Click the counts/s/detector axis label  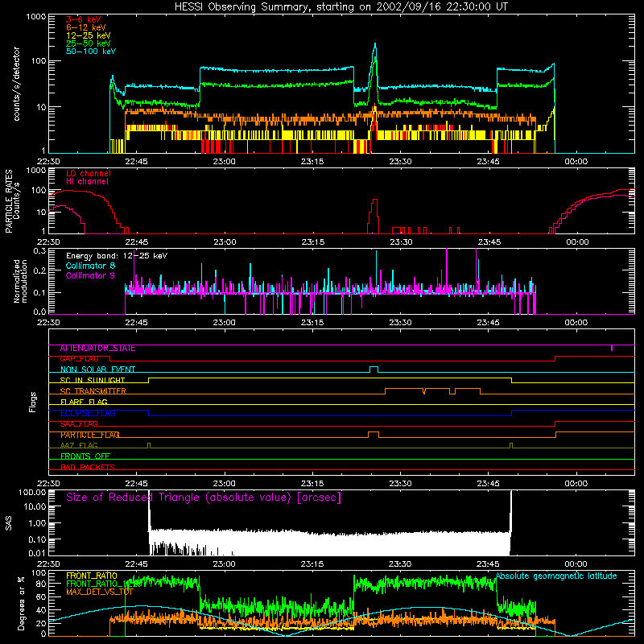pyautogui.click(x=17, y=84)
